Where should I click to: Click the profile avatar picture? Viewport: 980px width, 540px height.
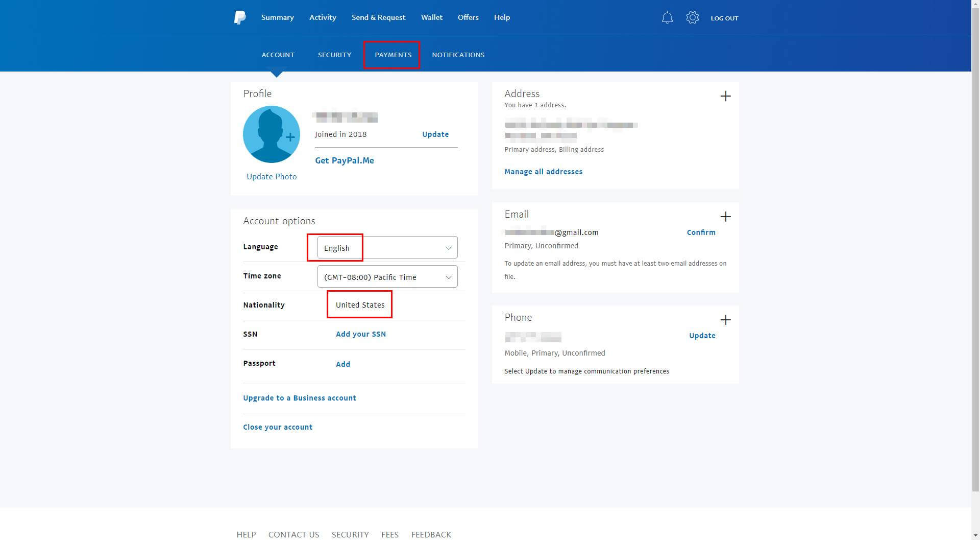point(271,134)
